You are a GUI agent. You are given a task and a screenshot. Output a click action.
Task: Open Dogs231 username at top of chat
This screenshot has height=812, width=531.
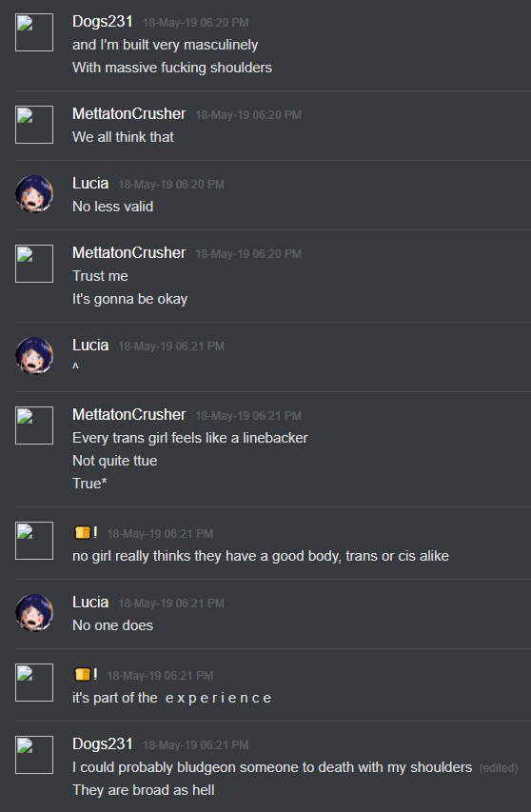pyautogui.click(x=103, y=22)
